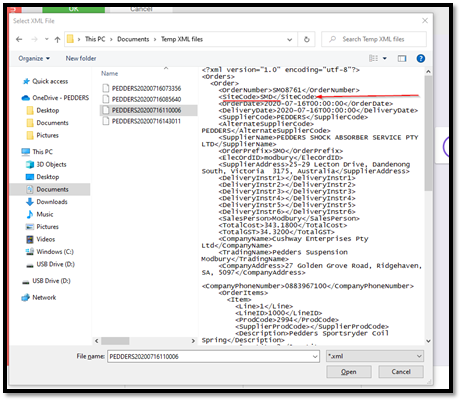Click the icon of PEDDERS20200716143011 file
462x402 pixels.
(106, 121)
